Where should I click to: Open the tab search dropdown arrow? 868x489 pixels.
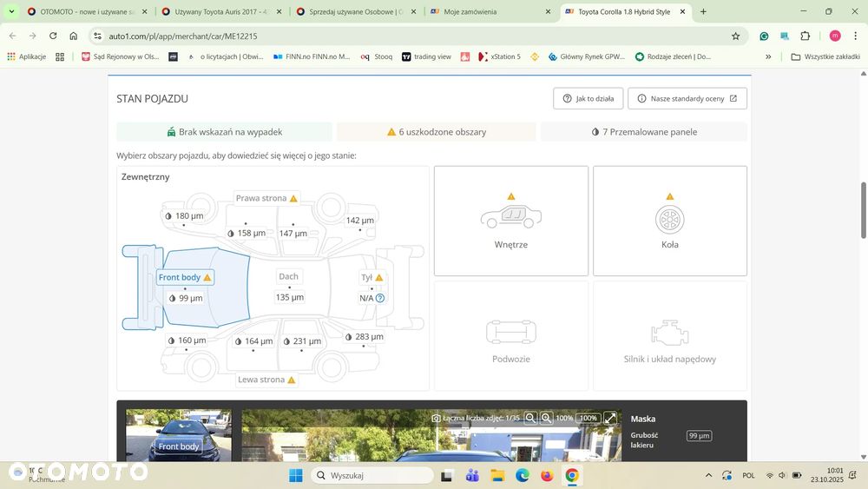point(11,11)
